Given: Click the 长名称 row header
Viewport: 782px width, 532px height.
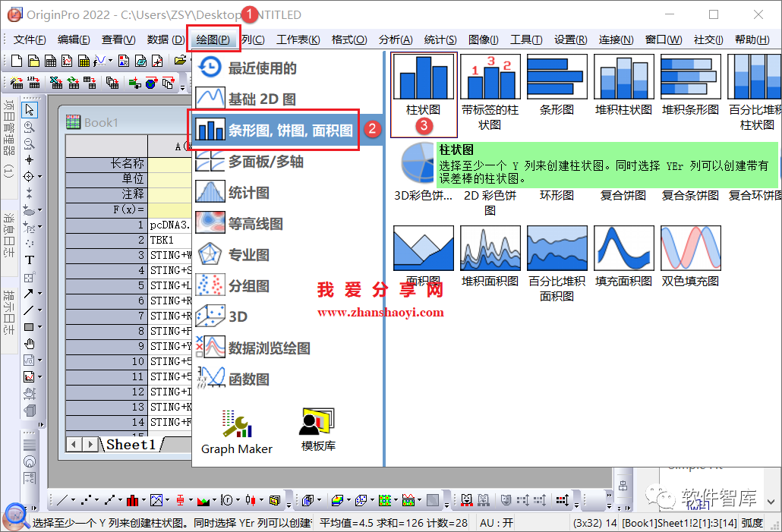Looking at the screenshot, I should coord(106,163).
